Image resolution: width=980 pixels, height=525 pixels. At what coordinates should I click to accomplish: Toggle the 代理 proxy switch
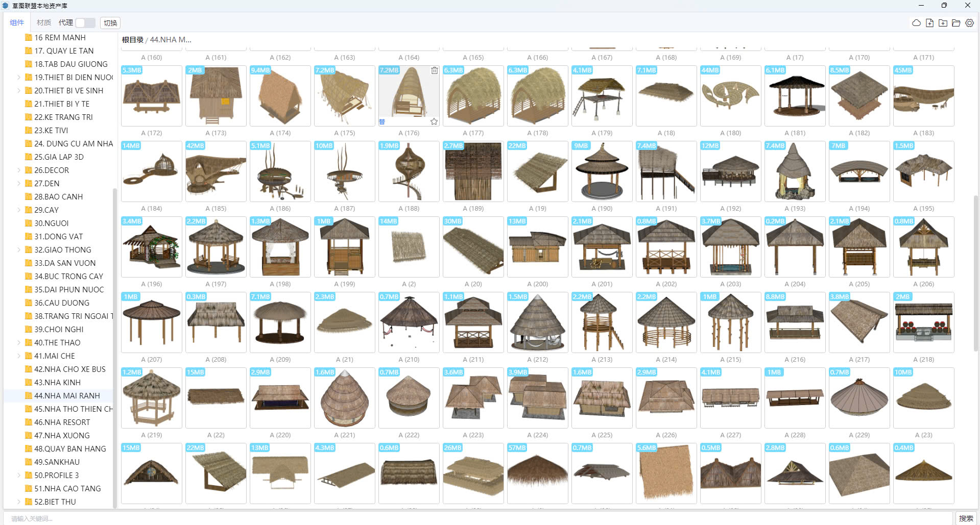(85, 23)
